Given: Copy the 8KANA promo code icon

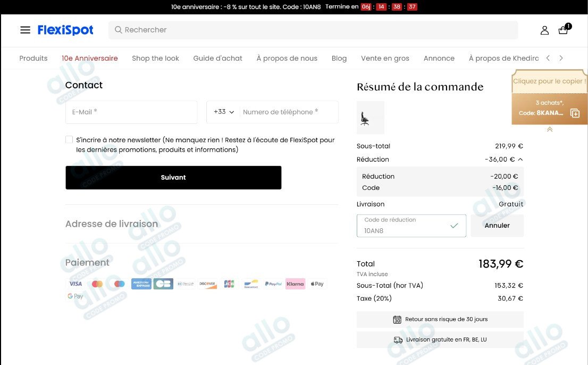Looking at the screenshot, I should coord(575,113).
